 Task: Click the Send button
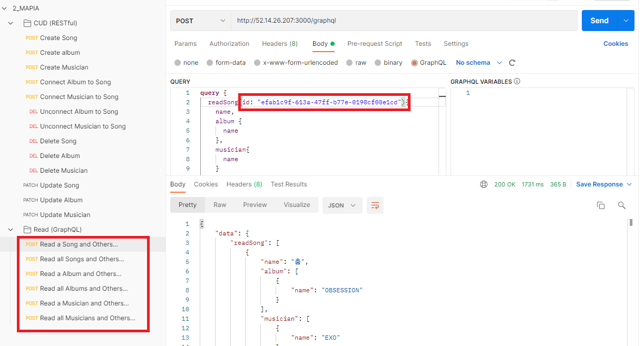[x=599, y=21]
